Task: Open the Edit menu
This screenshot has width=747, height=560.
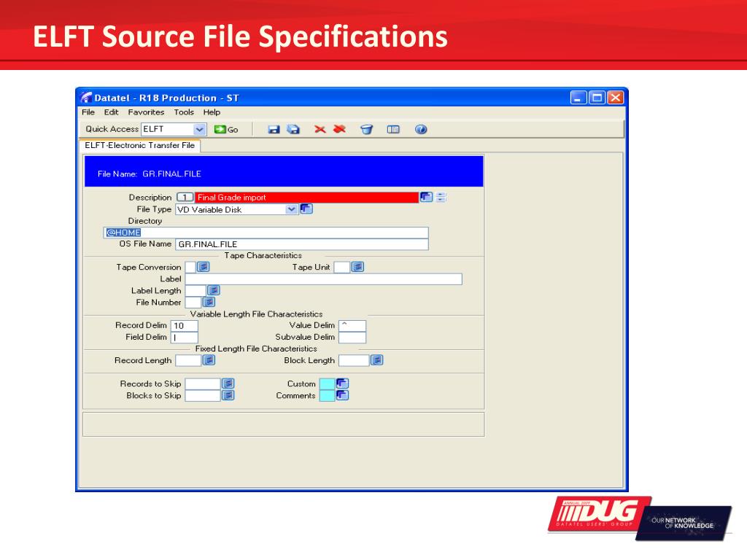Action: click(111, 112)
